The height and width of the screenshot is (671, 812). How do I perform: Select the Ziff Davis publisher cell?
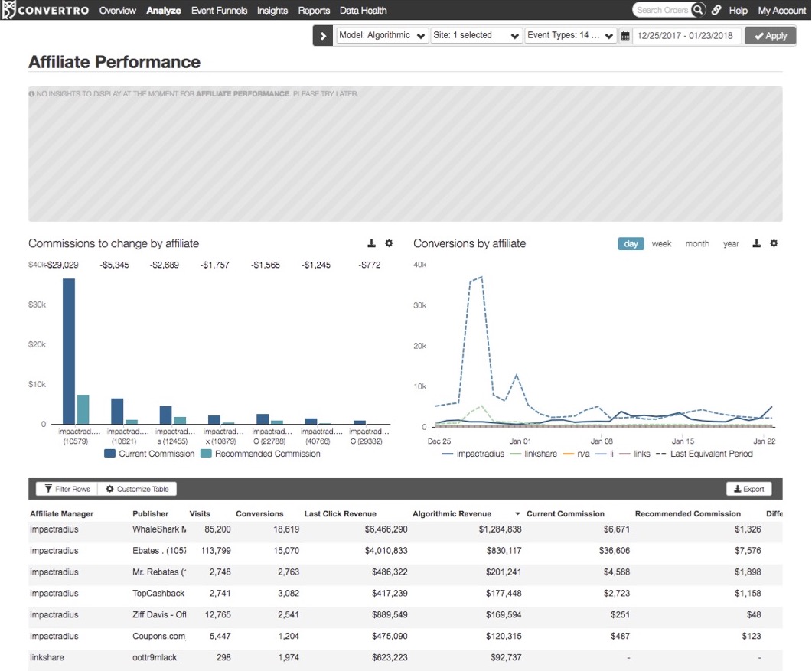(x=159, y=614)
